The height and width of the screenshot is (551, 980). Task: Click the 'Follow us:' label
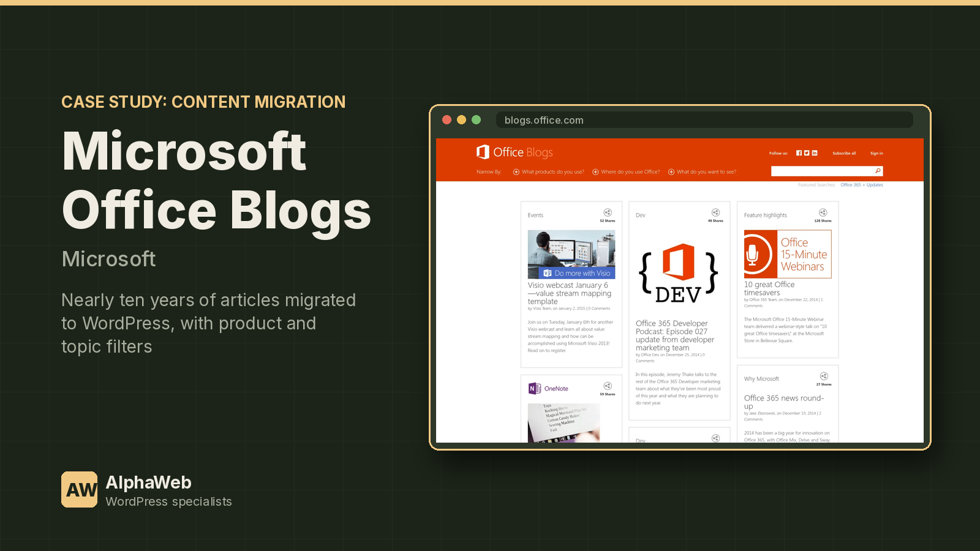[x=778, y=153]
